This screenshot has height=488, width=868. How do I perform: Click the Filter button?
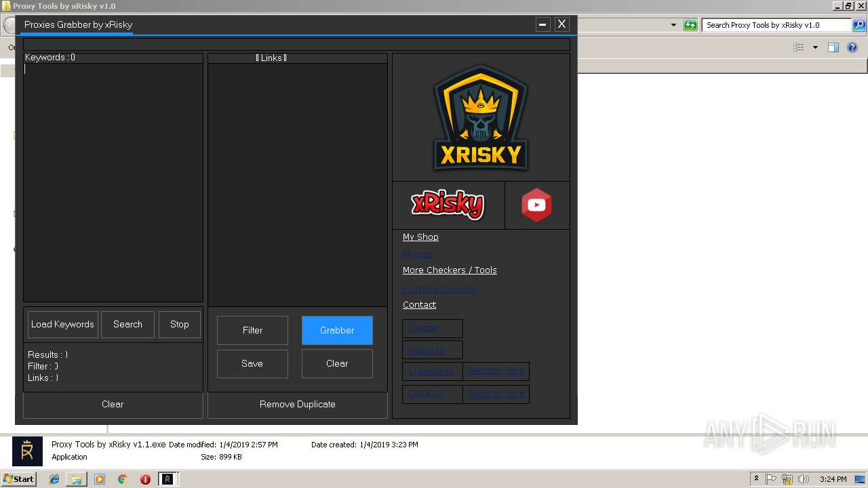pos(252,330)
